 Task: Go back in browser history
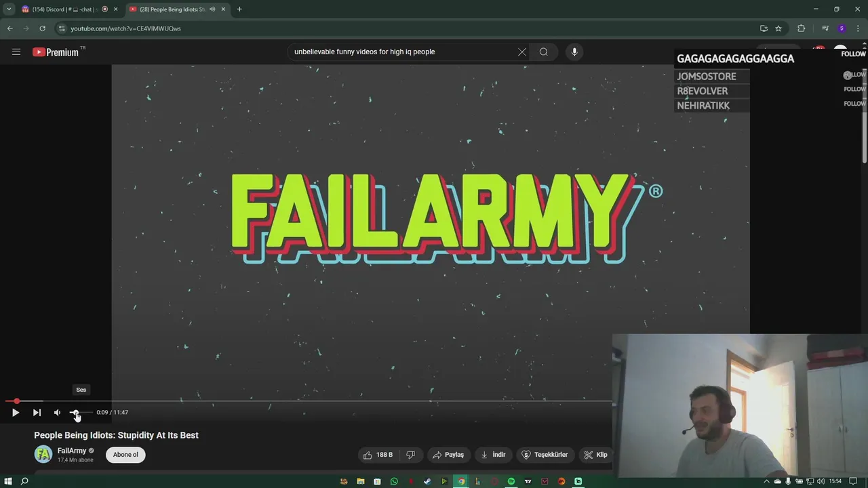9,28
